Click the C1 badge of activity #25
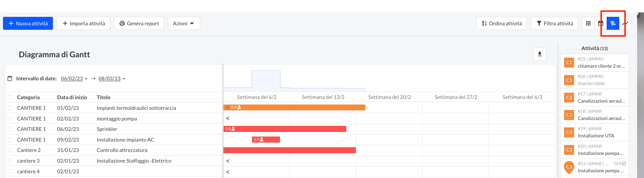 coord(569,62)
